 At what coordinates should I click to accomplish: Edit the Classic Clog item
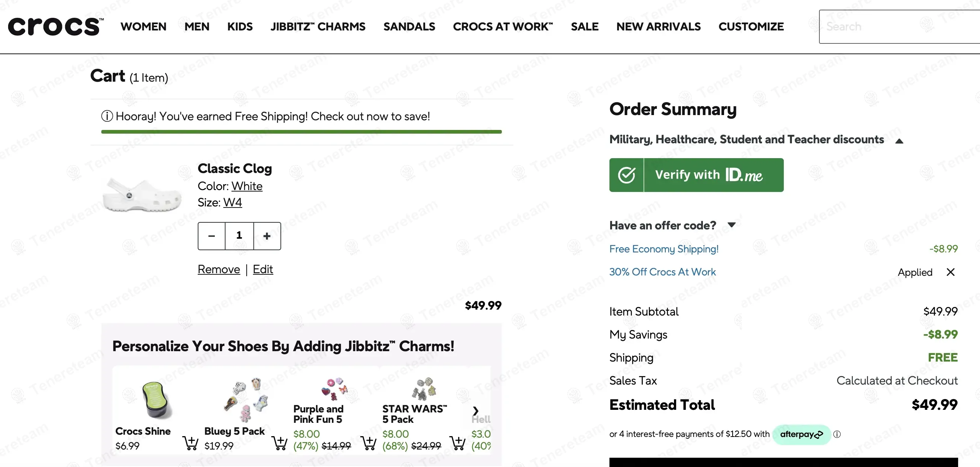[x=263, y=270]
